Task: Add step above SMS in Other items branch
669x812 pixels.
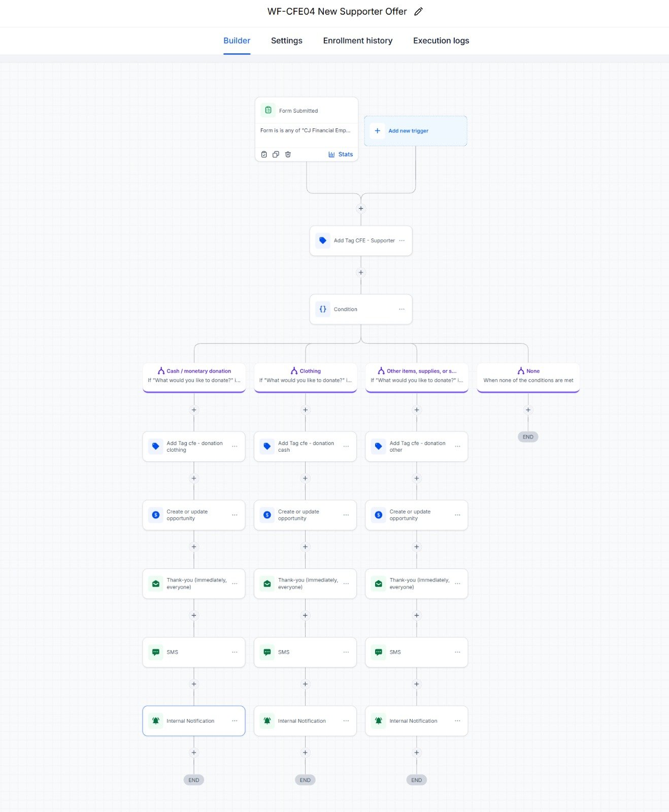Action: (x=417, y=616)
